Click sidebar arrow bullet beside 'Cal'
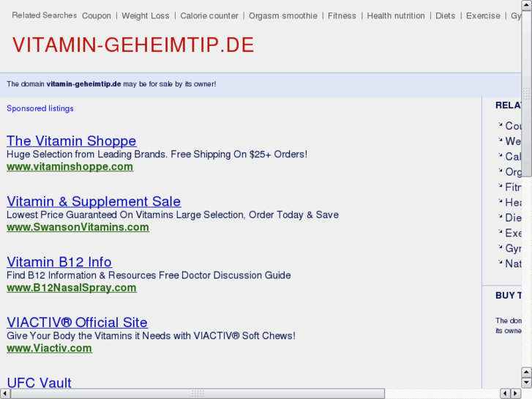532x399 pixels. point(500,155)
